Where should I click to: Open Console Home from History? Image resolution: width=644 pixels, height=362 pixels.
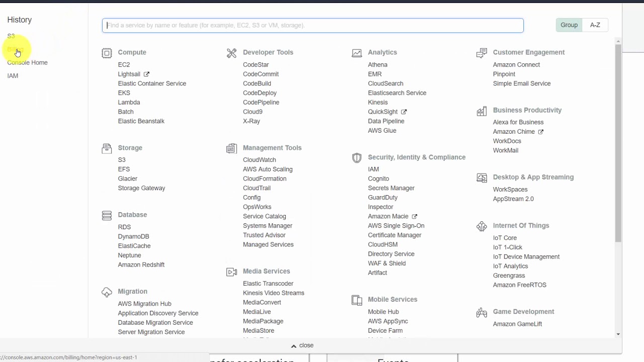(27, 62)
